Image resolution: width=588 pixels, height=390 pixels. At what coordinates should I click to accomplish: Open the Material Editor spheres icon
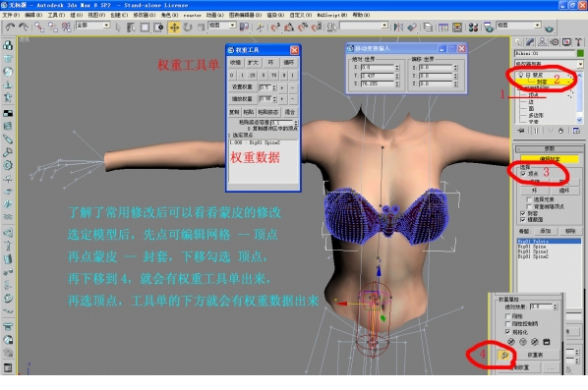coord(473,28)
